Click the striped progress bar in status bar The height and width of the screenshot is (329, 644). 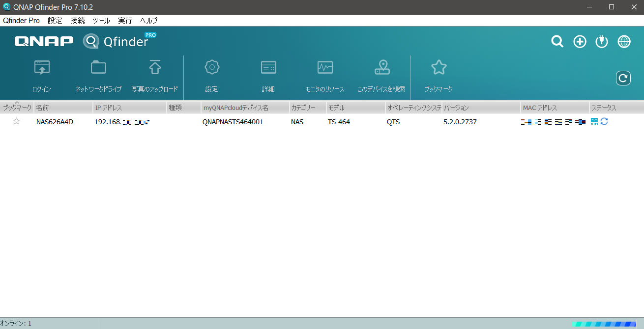pos(604,324)
